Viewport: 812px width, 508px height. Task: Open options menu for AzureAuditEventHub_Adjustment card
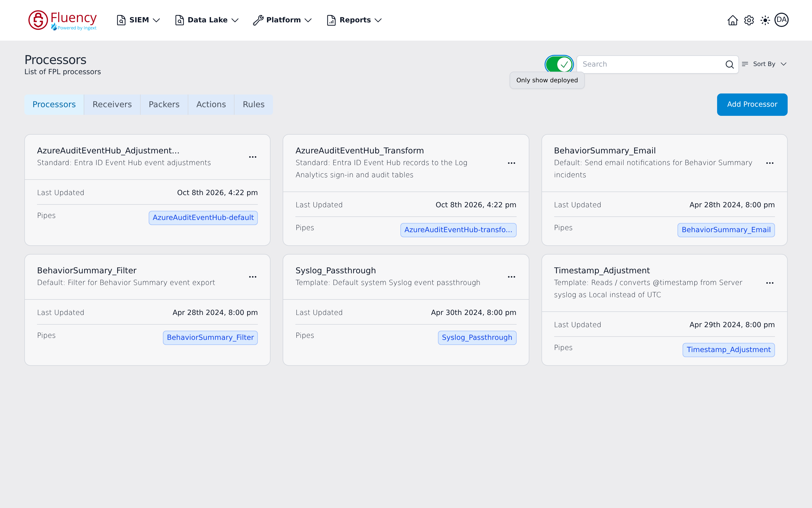coord(253,157)
